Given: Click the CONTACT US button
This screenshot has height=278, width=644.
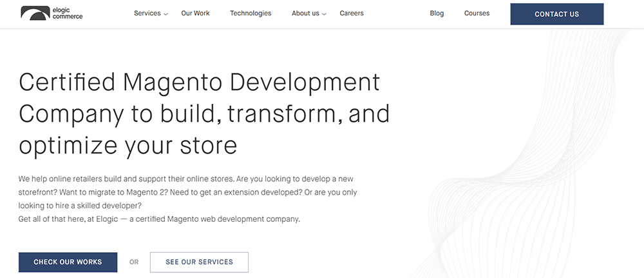Looking at the screenshot, I should (557, 14).
